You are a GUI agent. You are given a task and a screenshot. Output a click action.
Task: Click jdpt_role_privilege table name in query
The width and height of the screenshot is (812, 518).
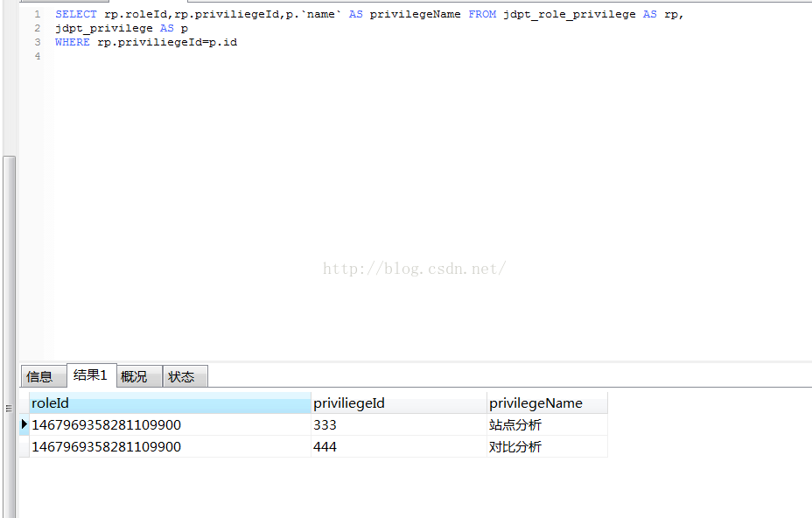point(569,15)
